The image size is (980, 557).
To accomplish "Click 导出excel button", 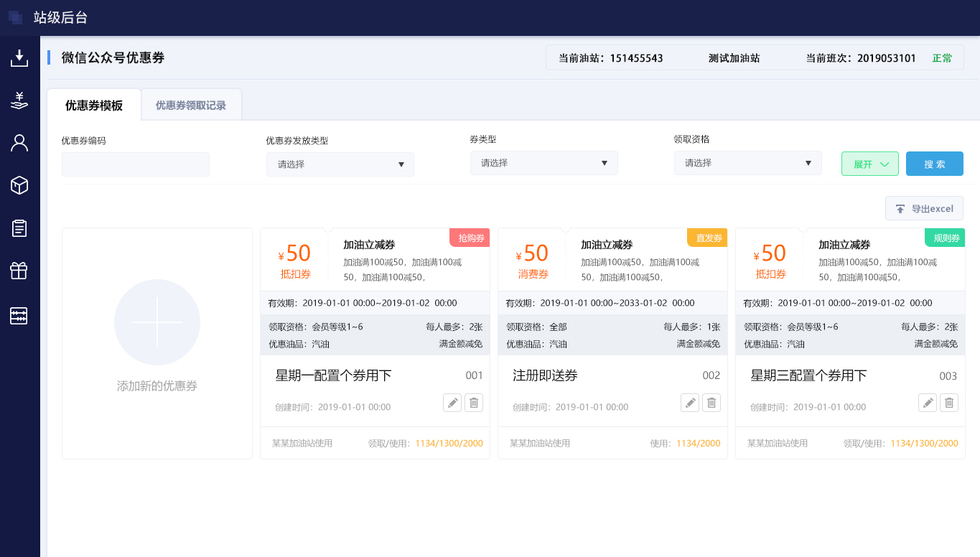I will [924, 209].
